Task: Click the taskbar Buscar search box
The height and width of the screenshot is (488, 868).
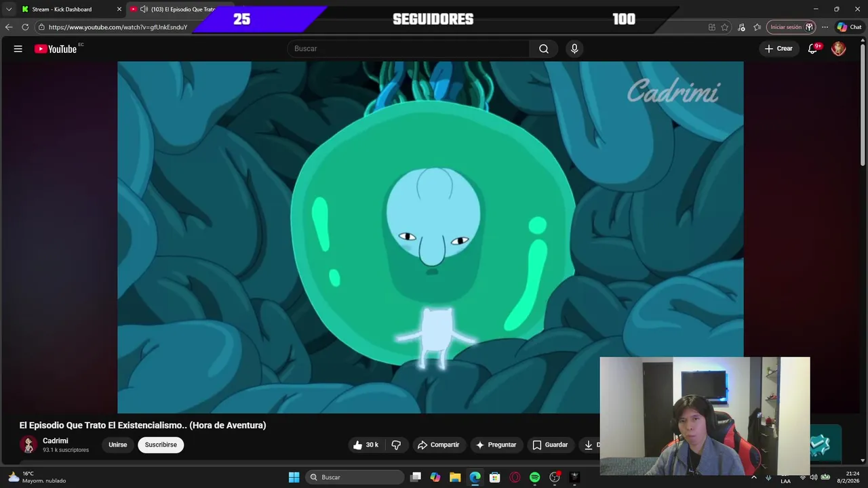Action: click(x=355, y=477)
